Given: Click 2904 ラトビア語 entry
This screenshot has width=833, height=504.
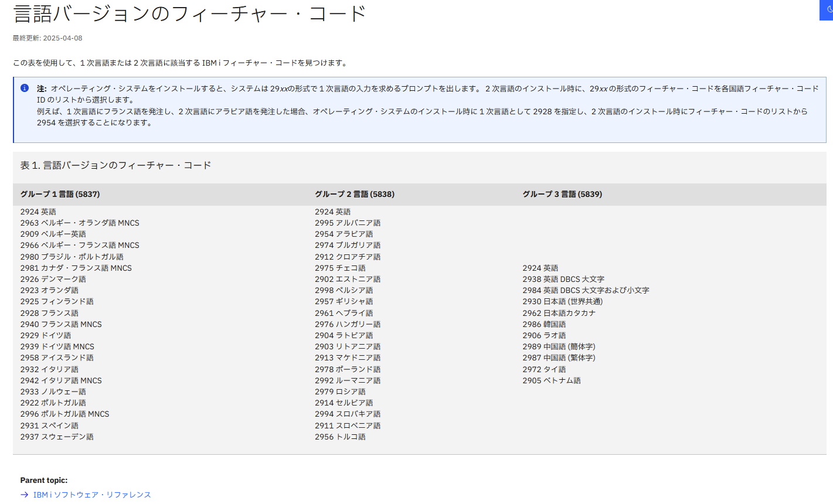Looking at the screenshot, I should (x=344, y=335).
